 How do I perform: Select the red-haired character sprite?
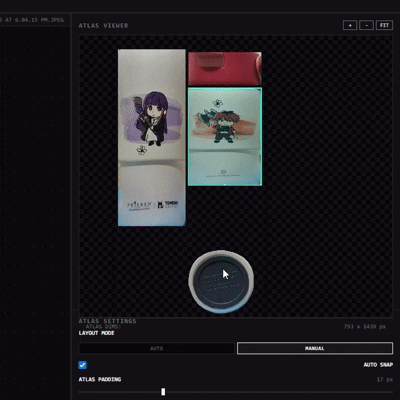[x=225, y=137]
